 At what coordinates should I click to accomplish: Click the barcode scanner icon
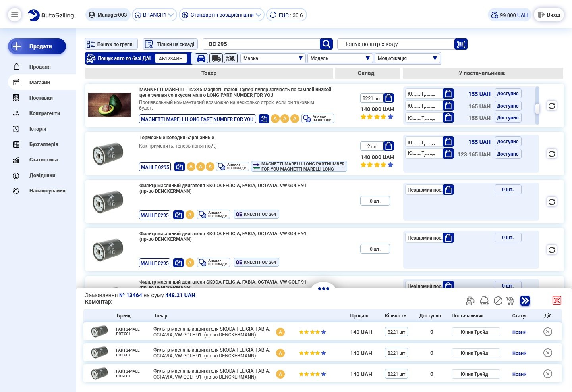pyautogui.click(x=461, y=44)
